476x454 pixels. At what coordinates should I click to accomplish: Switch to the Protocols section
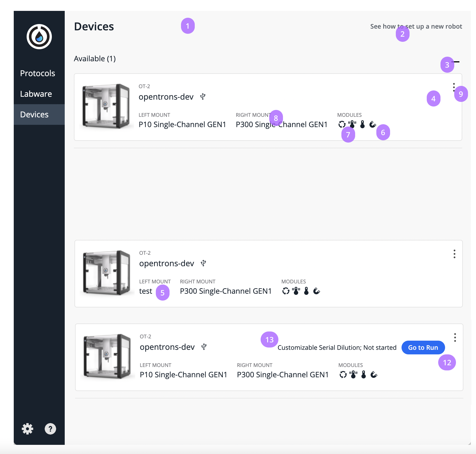point(38,73)
